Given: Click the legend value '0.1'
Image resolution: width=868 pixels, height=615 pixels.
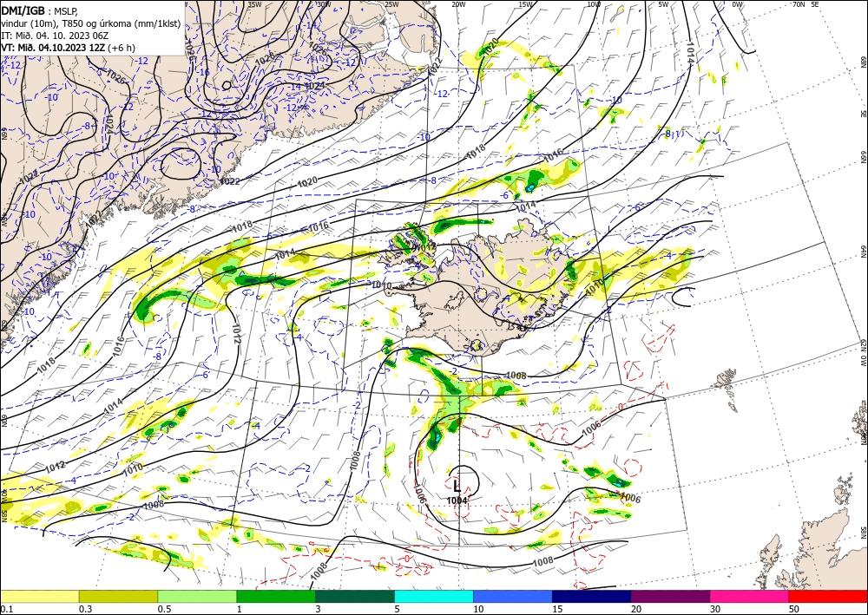Looking at the screenshot, I should tap(5, 609).
